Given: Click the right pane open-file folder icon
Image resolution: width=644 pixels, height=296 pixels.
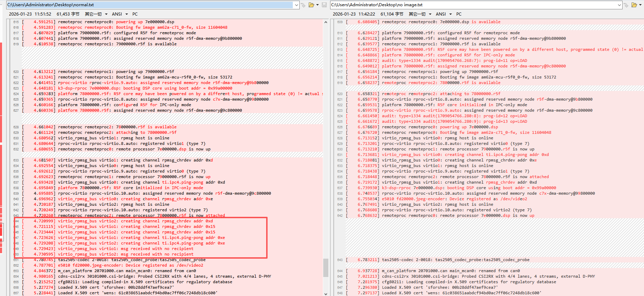Looking at the screenshot, I should coord(634,5).
